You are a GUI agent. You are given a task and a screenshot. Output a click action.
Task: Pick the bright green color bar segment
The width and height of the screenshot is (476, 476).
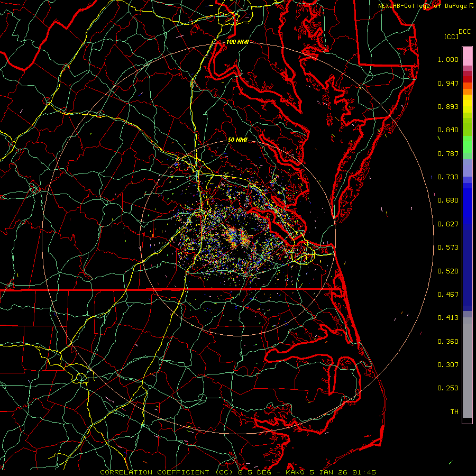point(467,144)
